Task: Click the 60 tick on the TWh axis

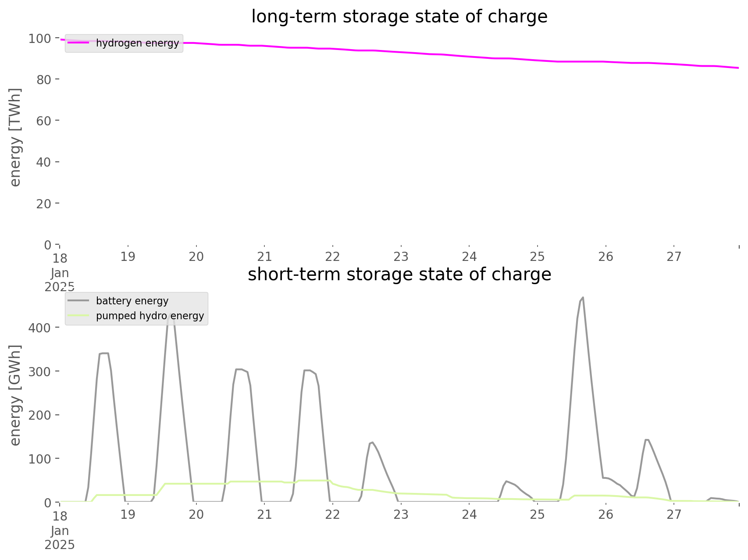Action: click(x=44, y=121)
